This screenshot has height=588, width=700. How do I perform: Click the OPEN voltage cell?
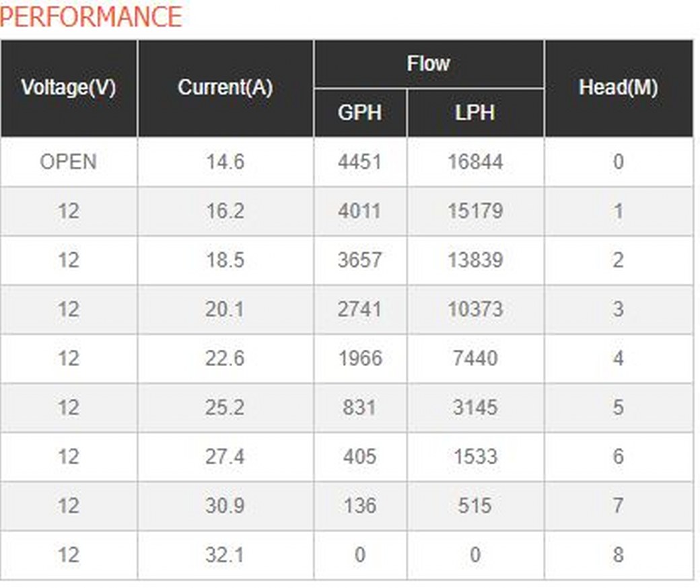[x=68, y=162]
